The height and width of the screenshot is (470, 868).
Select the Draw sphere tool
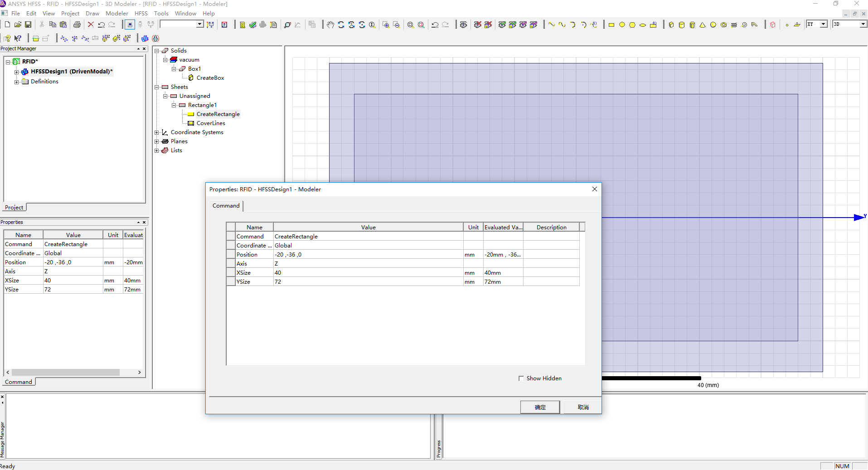tap(713, 25)
